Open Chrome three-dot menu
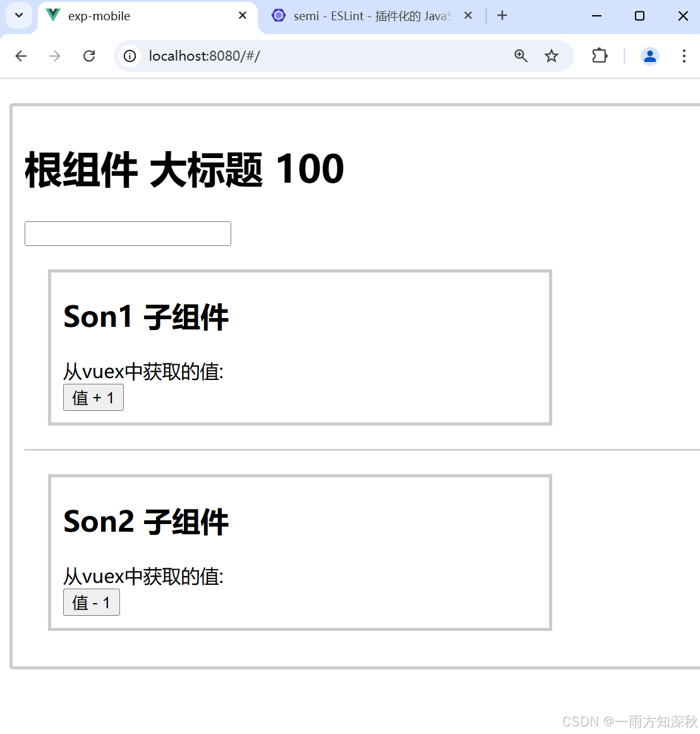Image resolution: width=700 pixels, height=734 pixels. 684,56
